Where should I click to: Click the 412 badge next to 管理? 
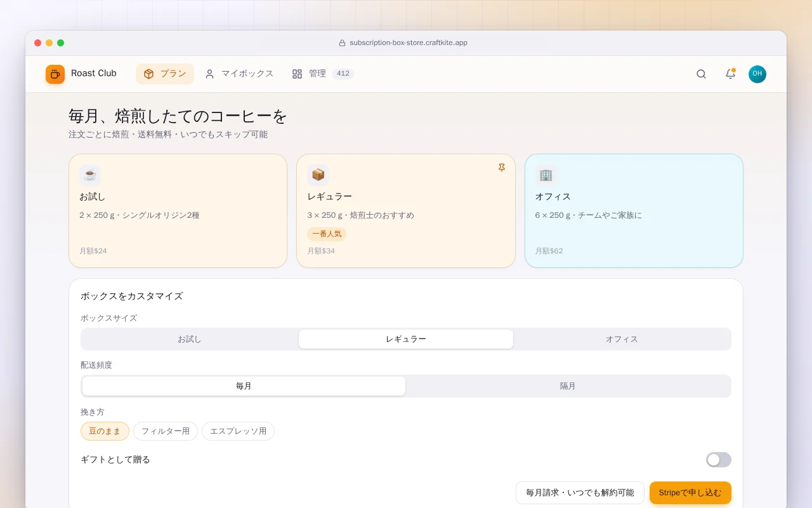(x=343, y=74)
